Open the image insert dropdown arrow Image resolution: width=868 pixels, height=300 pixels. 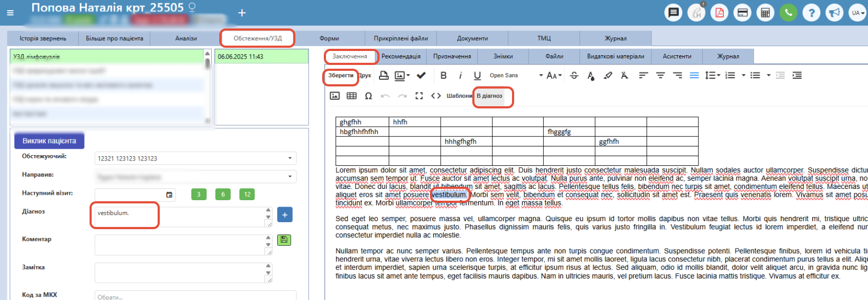(408, 76)
